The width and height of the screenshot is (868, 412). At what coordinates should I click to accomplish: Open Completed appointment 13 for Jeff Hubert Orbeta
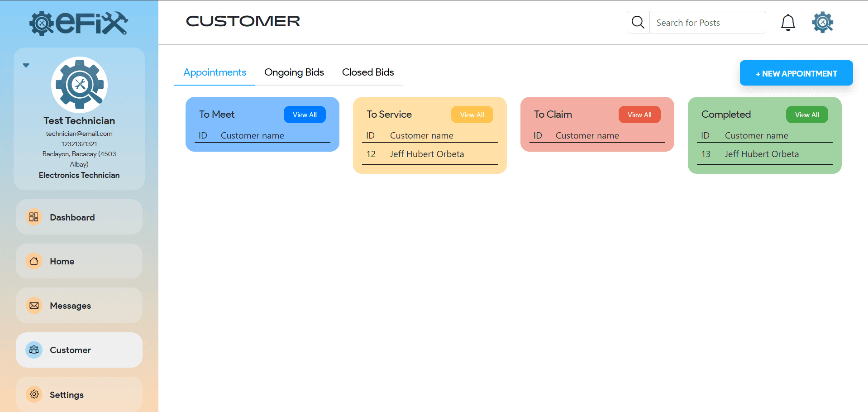click(762, 154)
